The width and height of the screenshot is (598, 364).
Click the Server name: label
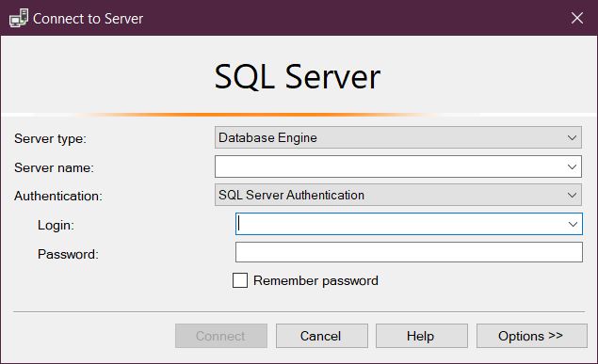pyautogui.click(x=54, y=167)
